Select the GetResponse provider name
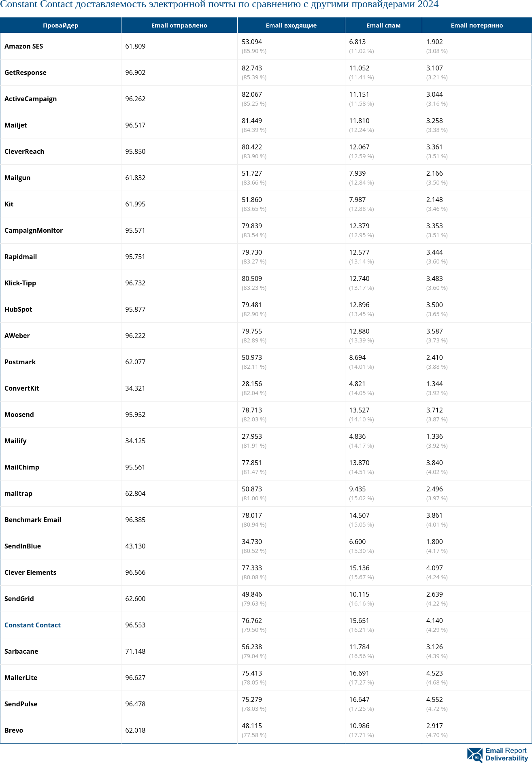Screen dimensions: 532x763 (x=26, y=72)
